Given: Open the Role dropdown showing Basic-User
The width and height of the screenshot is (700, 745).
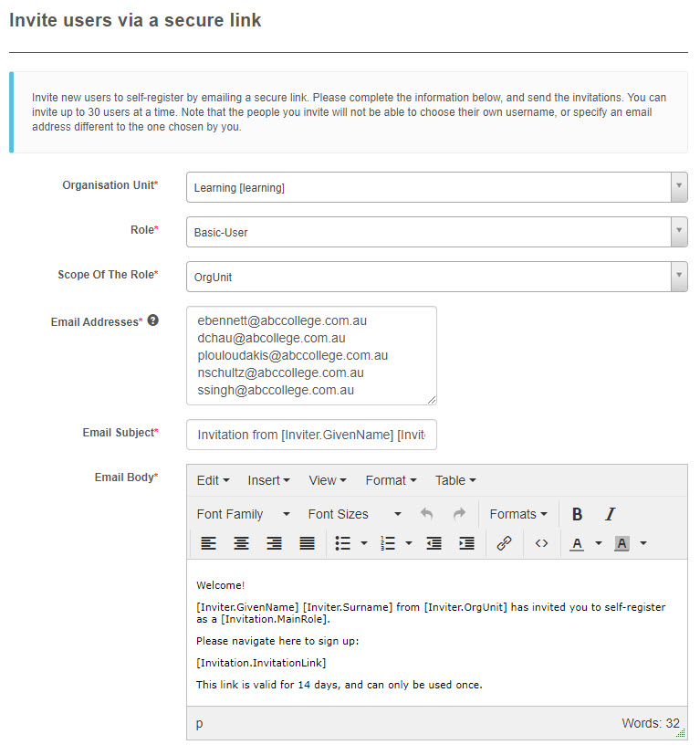Looking at the screenshot, I should point(436,232).
